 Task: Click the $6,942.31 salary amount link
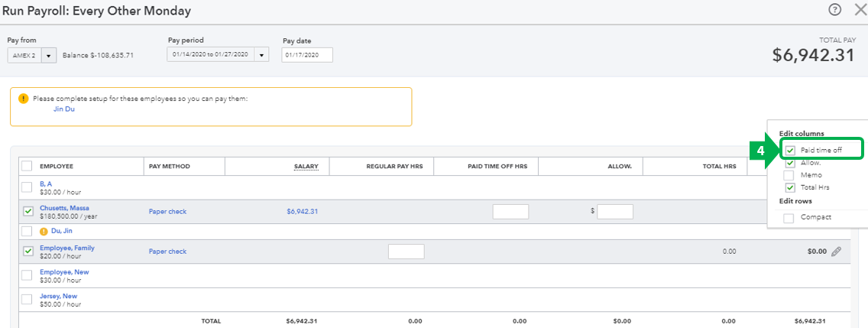click(303, 212)
